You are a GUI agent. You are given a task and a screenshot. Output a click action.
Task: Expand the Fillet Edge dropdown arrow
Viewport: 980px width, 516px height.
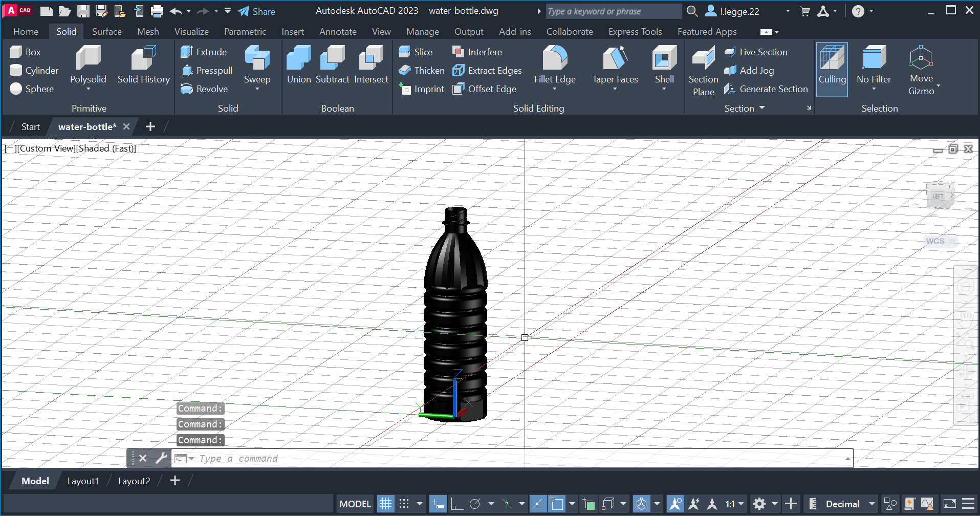[555, 89]
